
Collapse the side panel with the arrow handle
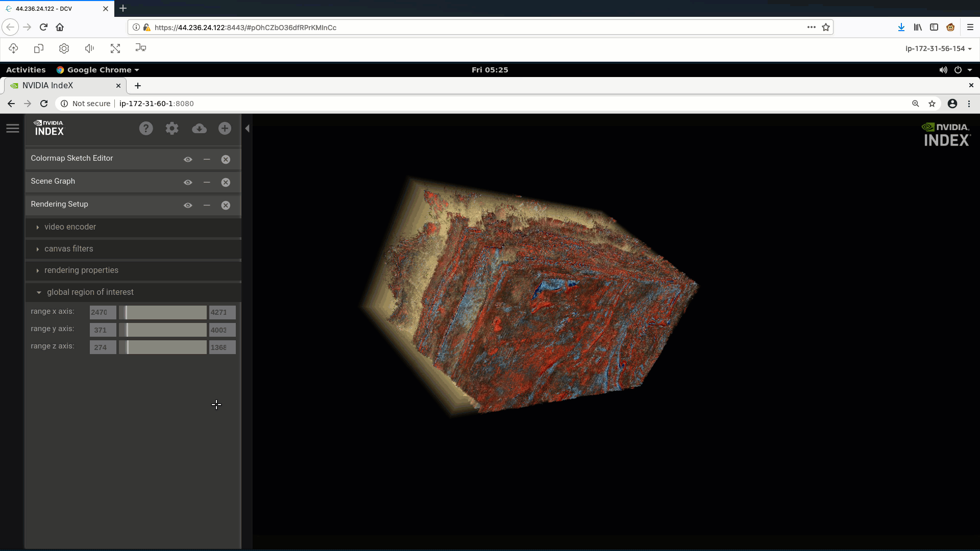[248, 129]
